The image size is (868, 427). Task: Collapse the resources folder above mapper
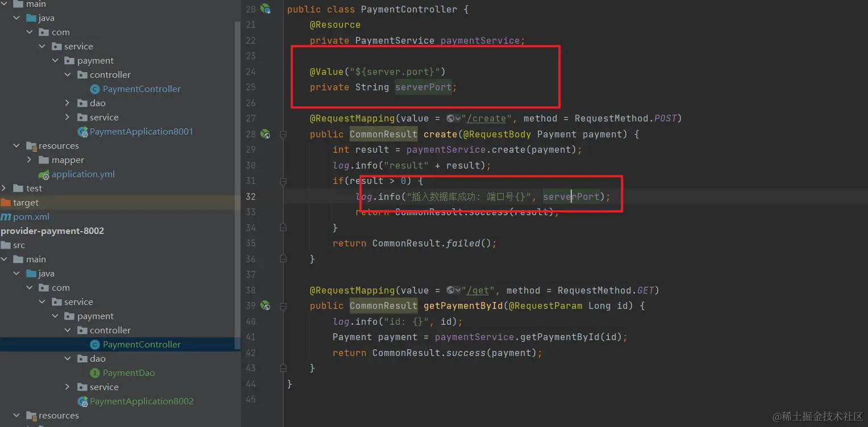[16, 146]
